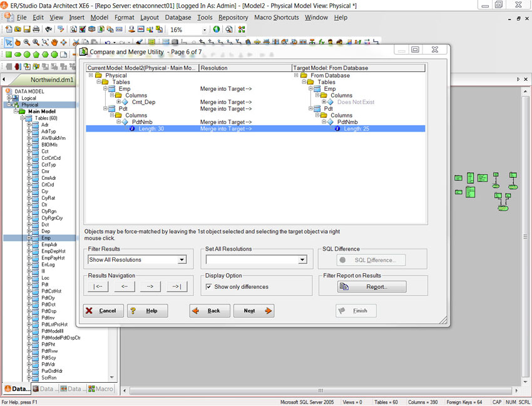This screenshot has height=406, width=532.
Task: Go Back to the previous wizard page
Action: [209, 311]
